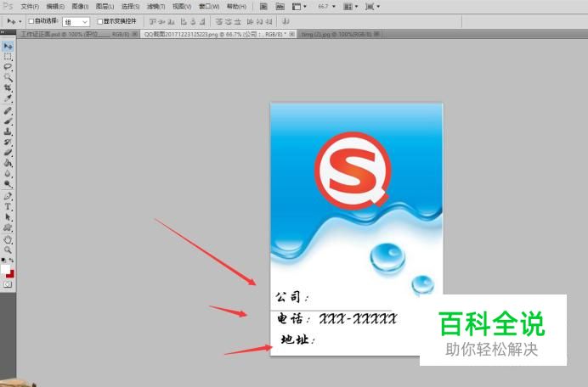Image resolution: width=588 pixels, height=387 pixels.
Task: Launch Mini Bridge from the top bar
Action: click(280, 7)
